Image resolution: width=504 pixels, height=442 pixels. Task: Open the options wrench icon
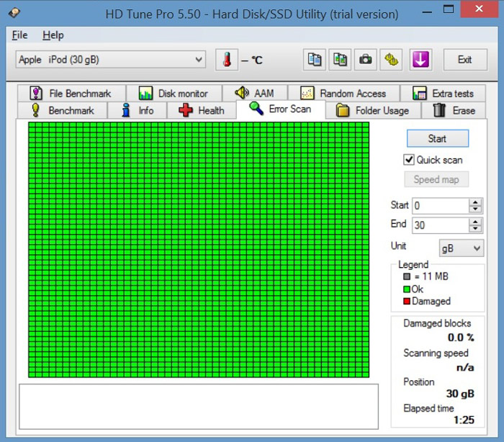pos(392,60)
